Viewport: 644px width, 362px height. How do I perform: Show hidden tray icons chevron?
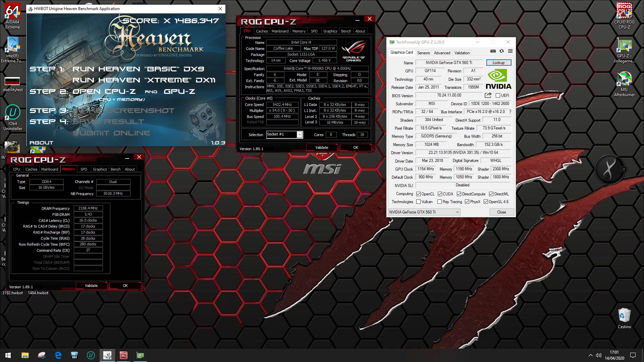point(590,355)
